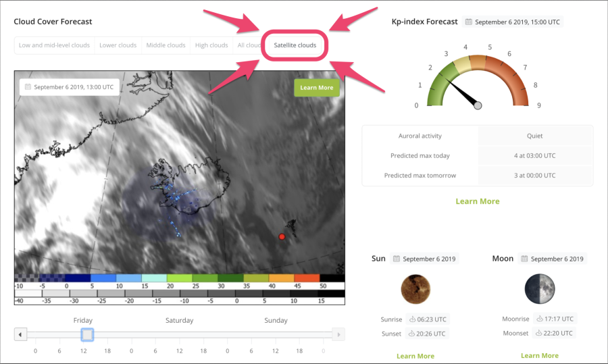Click the calendar icon on the map date
Image resolution: width=608 pixels, height=364 pixels.
(x=28, y=87)
